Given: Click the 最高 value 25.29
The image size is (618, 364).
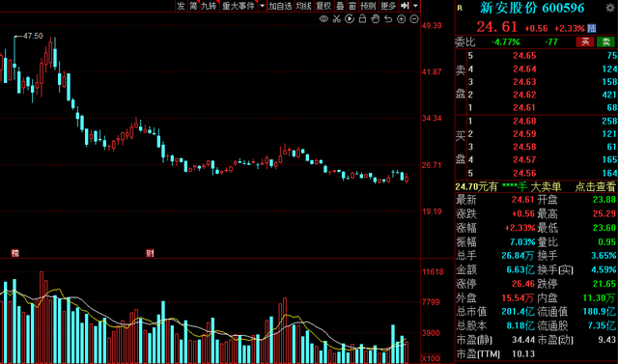Looking at the screenshot, I should (604, 214).
